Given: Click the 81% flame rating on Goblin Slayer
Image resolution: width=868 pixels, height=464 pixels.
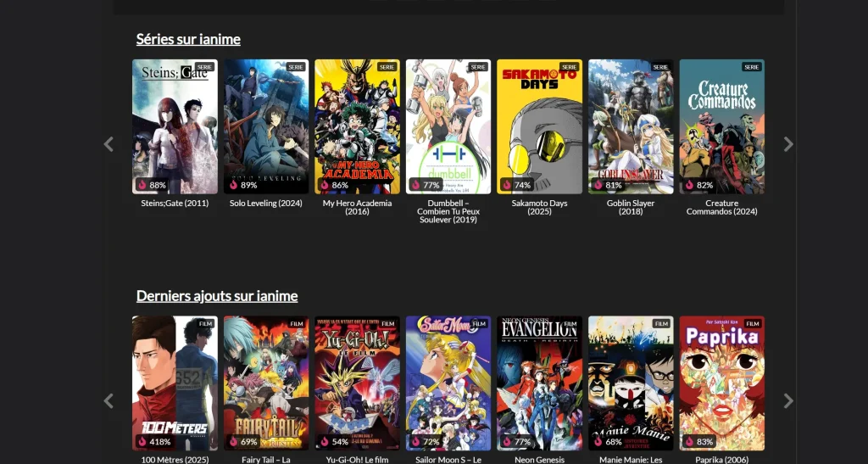Looking at the screenshot, I should [x=608, y=185].
